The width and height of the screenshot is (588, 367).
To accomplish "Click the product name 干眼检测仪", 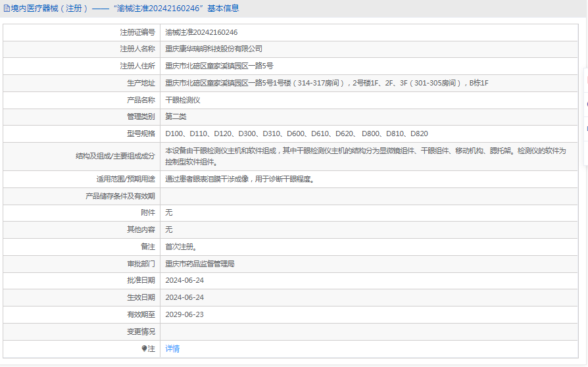I will pos(183,100).
